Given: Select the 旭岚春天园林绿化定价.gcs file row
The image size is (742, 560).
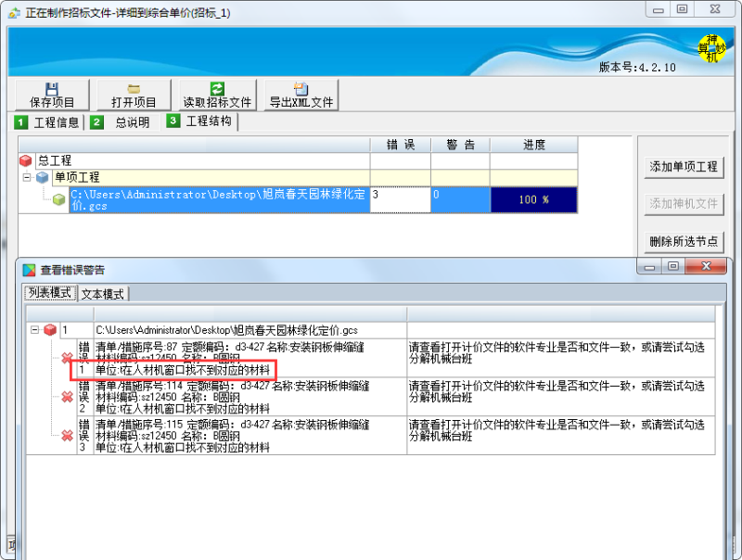Looking at the screenshot, I should click(219, 199).
